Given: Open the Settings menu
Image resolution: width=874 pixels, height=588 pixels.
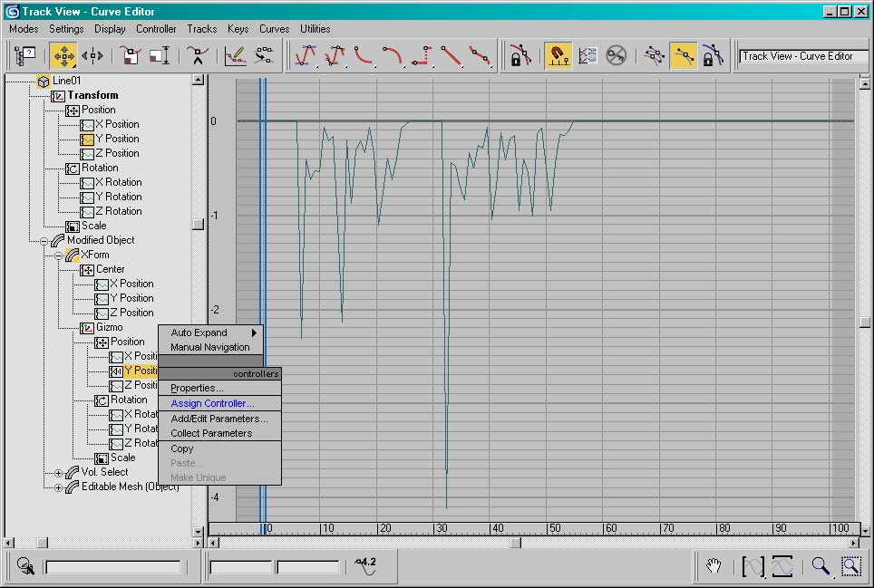Looking at the screenshot, I should (66, 29).
